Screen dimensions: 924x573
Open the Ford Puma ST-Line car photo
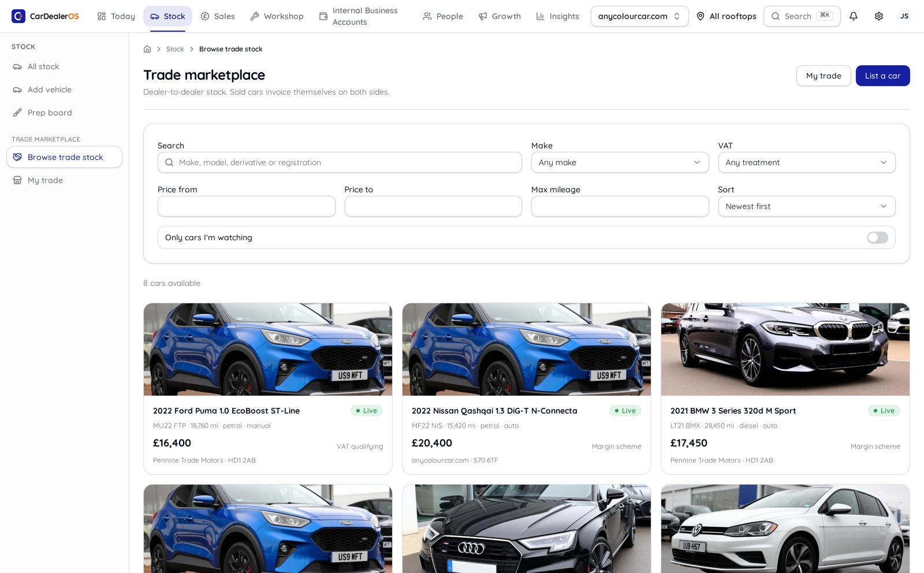[268, 349]
